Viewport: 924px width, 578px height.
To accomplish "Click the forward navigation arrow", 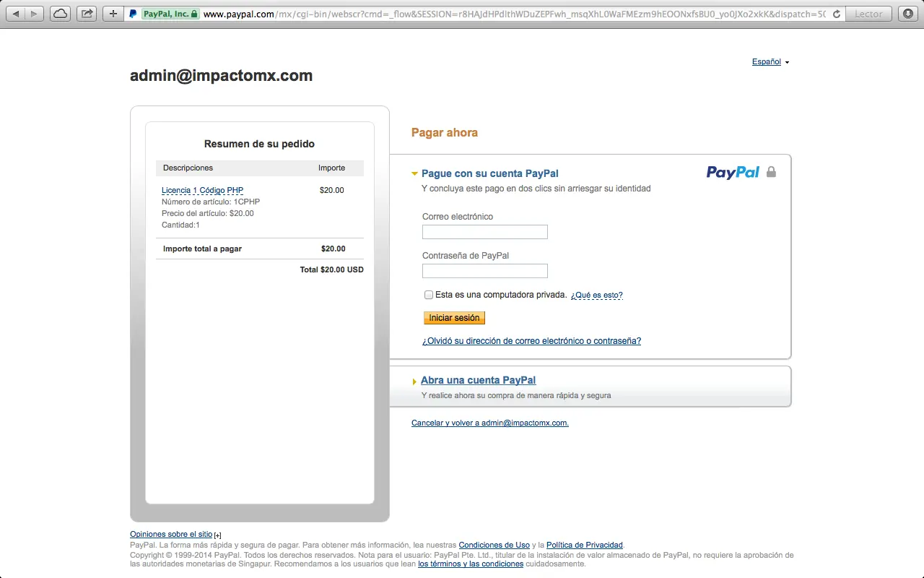I will (33, 13).
